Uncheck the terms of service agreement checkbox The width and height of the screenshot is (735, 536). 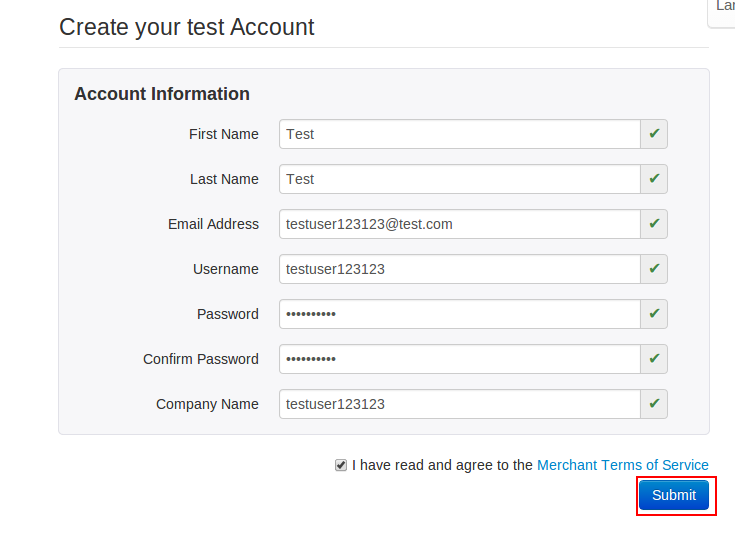341,465
